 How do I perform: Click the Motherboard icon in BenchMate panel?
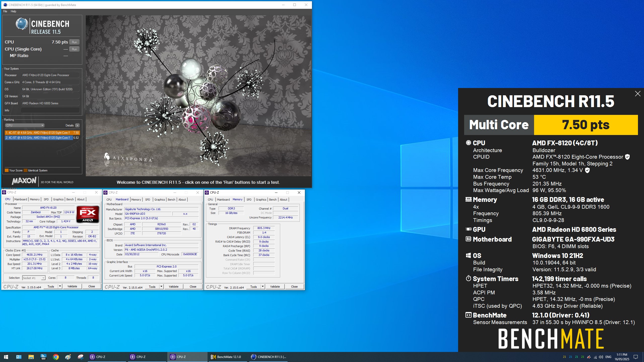click(468, 239)
